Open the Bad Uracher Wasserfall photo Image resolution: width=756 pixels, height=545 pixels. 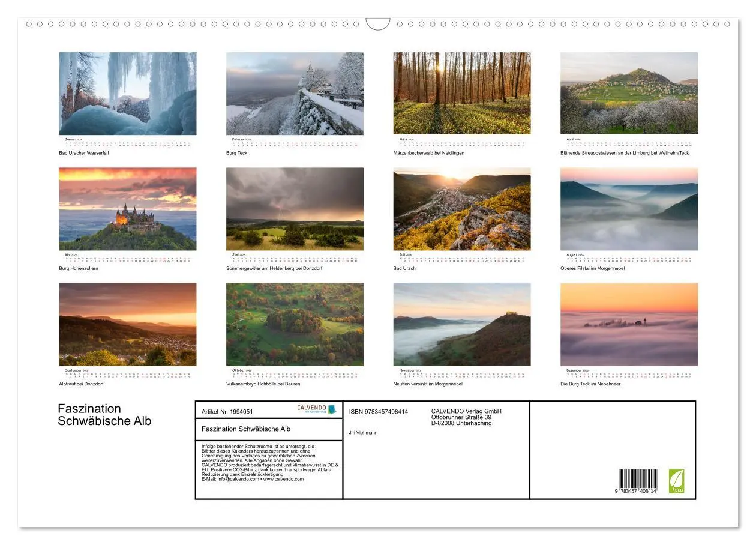(127, 94)
